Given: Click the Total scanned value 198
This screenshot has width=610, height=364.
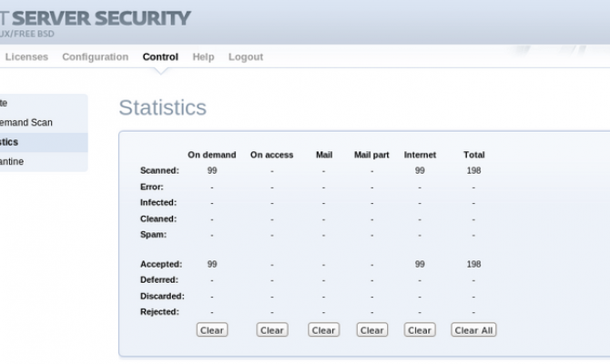Looking at the screenshot, I should 473,170.
